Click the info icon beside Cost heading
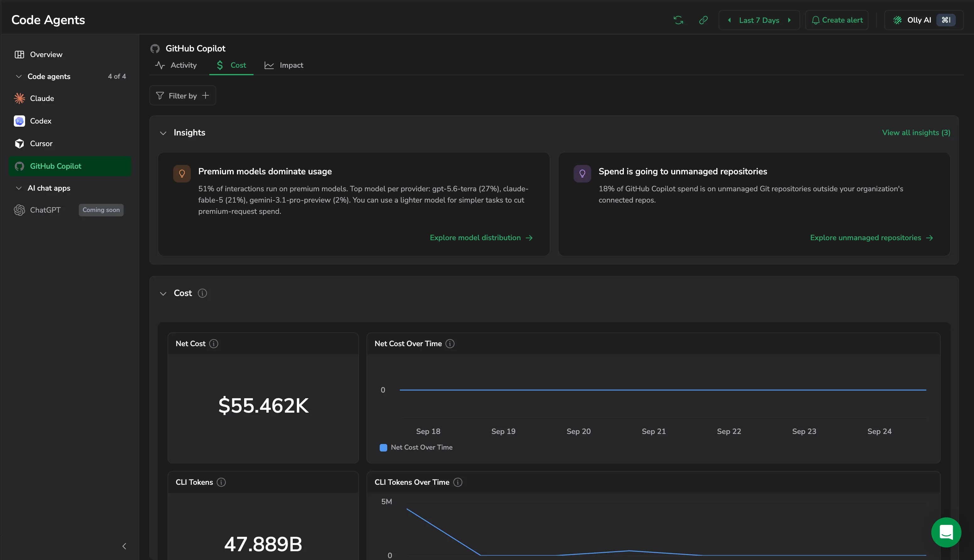This screenshot has width=974, height=560. click(x=202, y=293)
